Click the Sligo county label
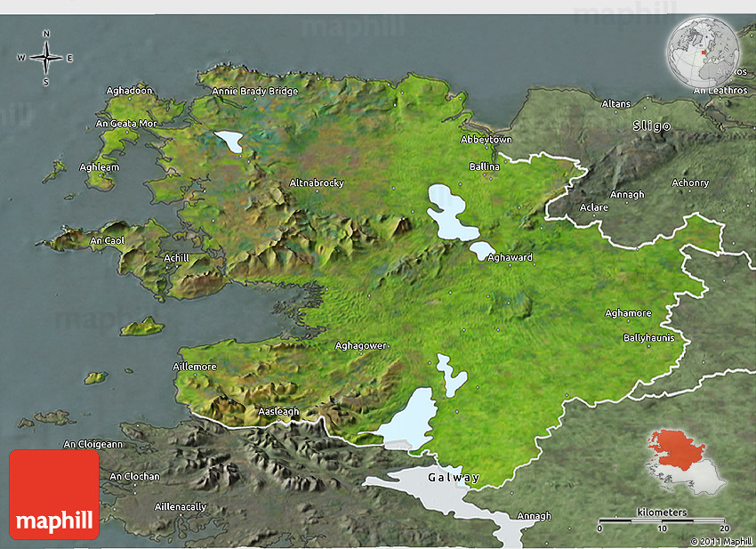 (x=651, y=126)
